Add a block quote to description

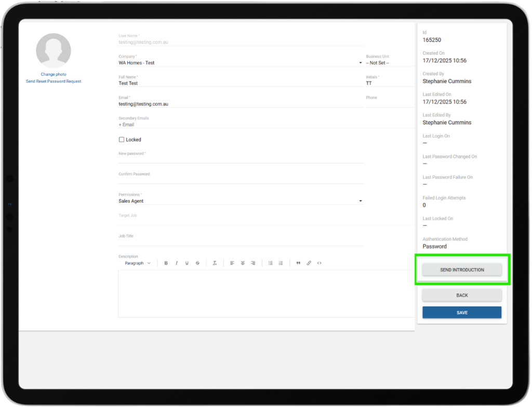(298, 263)
